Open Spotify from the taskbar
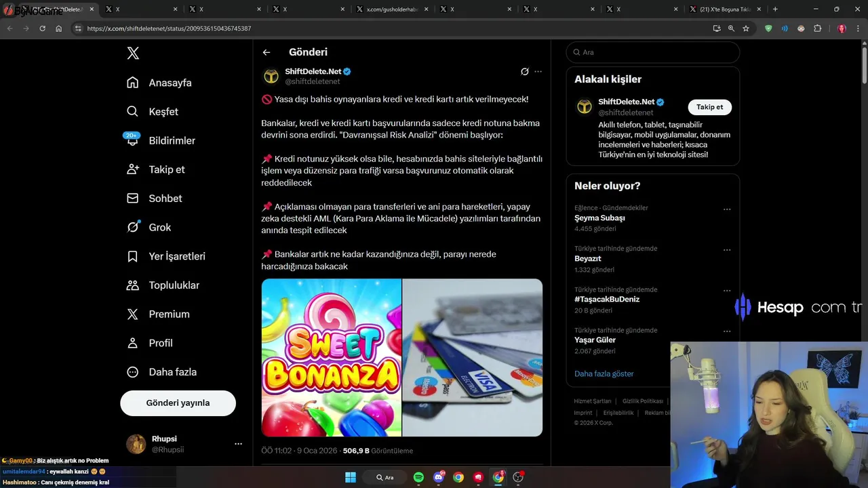This screenshot has width=868, height=488. click(418, 477)
